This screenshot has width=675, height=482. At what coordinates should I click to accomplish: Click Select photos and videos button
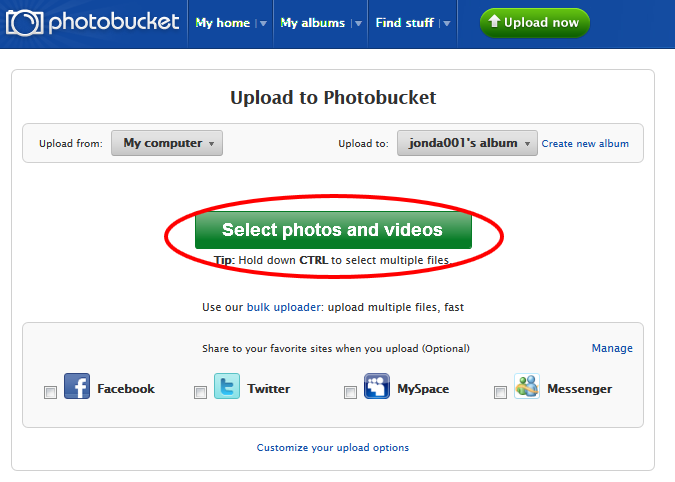333,230
